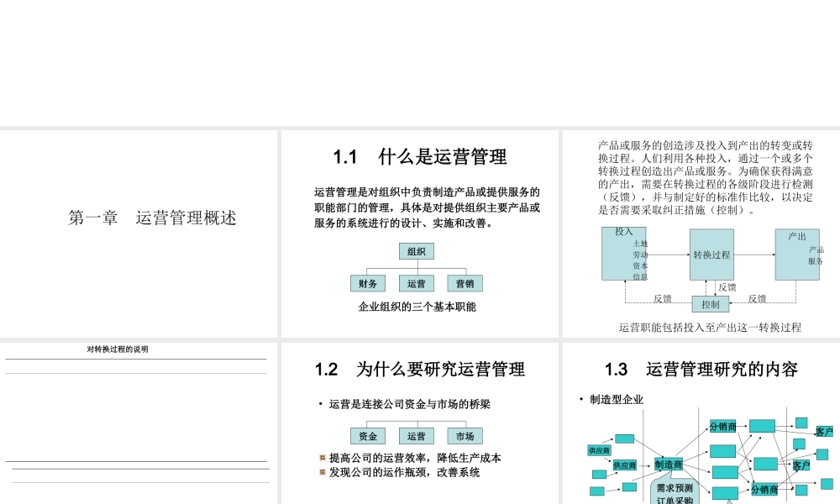Click the bullet 制造型企业
Image resolution: width=840 pixels, height=504 pixels.
click(616, 400)
